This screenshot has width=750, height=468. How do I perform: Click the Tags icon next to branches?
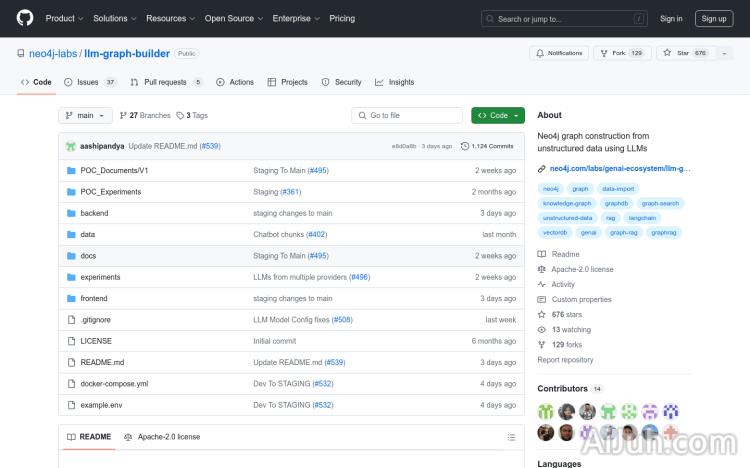(x=181, y=116)
